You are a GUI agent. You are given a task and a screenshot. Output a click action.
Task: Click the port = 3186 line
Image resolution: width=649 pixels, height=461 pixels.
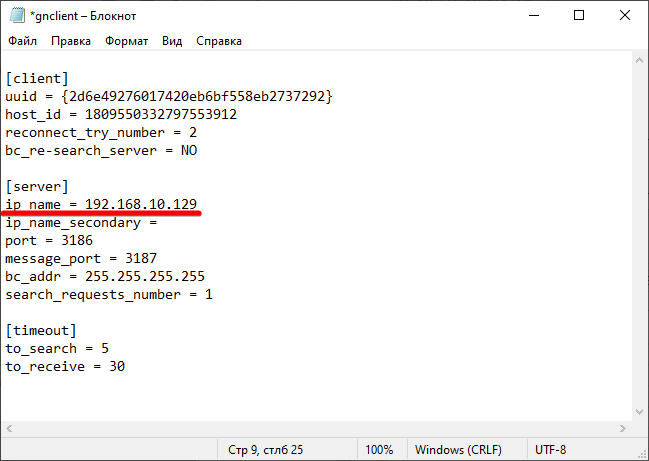click(49, 240)
